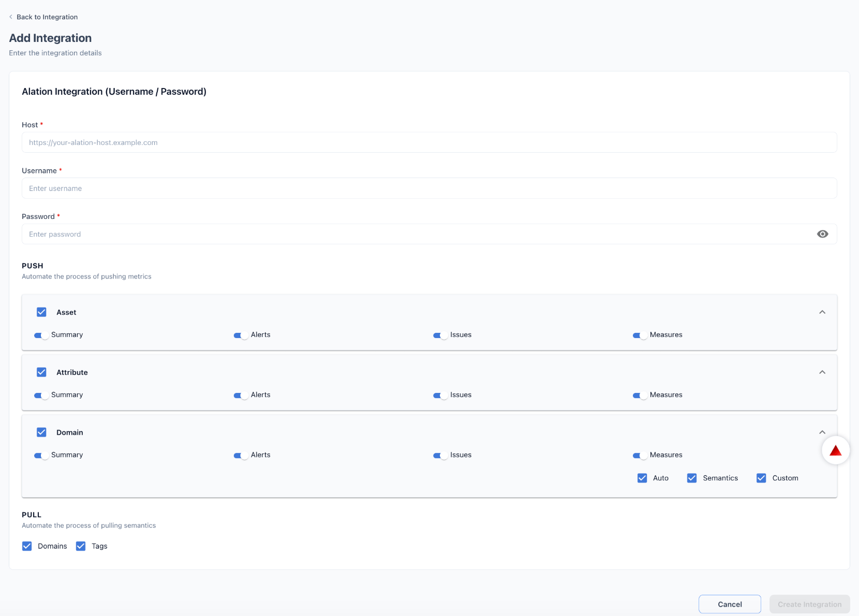Click 'Automate the process of pulling semantics' text
Viewport: 859px width, 616px height.
tap(88, 525)
